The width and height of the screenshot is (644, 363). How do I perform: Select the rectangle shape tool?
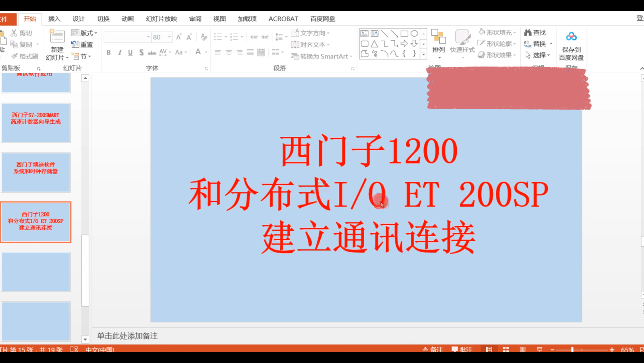[404, 33]
